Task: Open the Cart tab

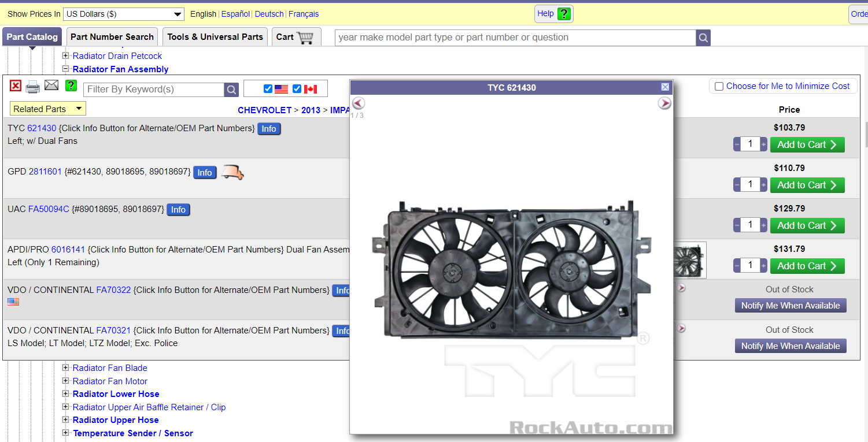Action: point(297,37)
